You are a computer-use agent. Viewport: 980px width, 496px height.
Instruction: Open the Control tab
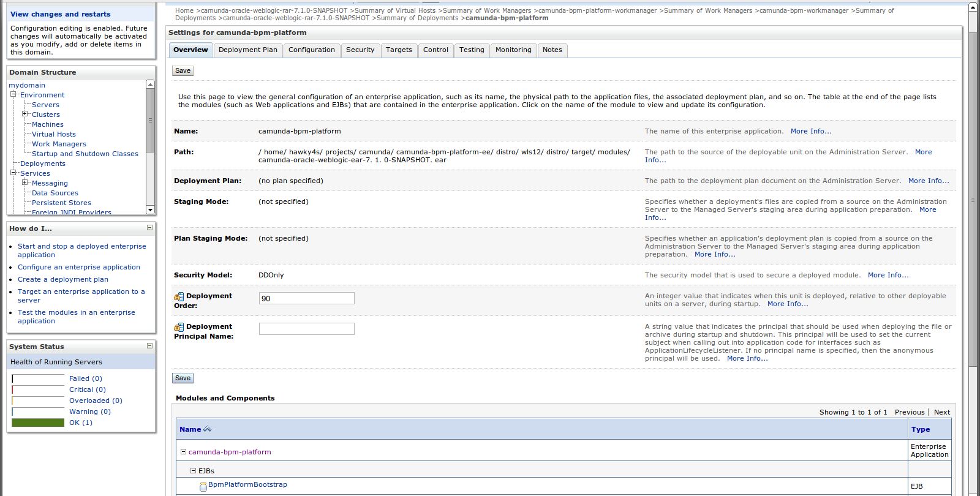[435, 50]
